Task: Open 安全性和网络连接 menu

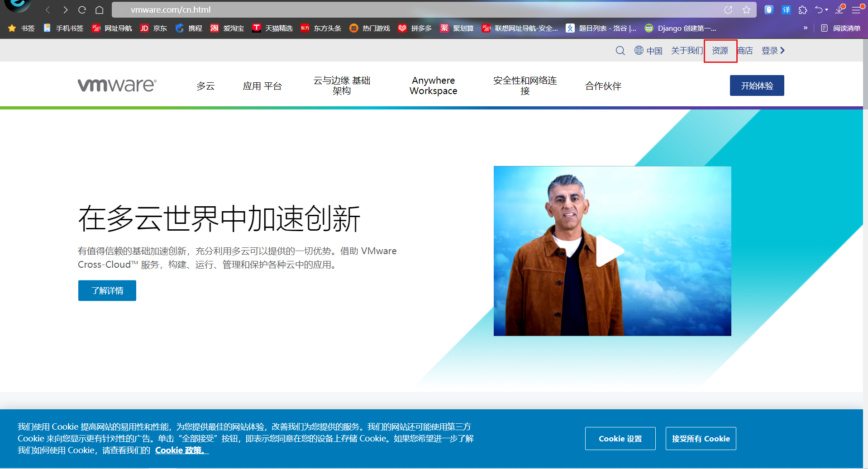Action: [x=525, y=85]
